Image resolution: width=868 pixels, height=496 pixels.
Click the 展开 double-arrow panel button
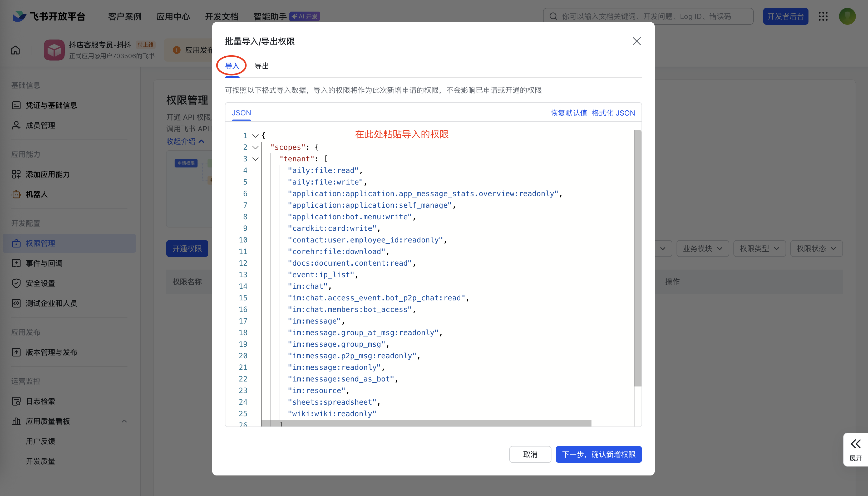(x=855, y=449)
